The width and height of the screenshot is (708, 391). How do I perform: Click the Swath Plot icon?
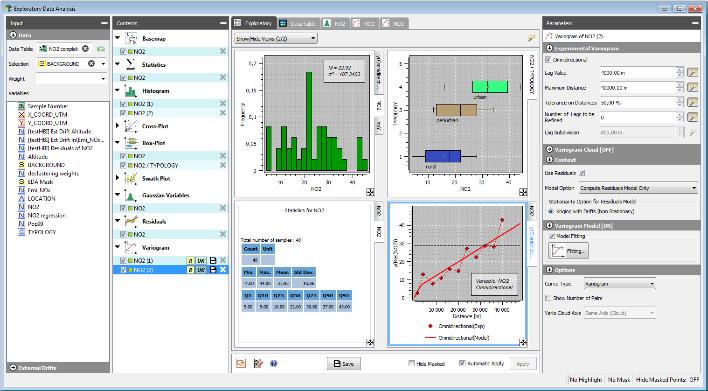(x=131, y=178)
